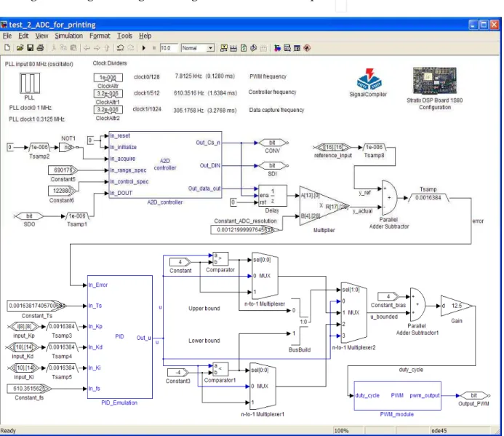
Task: Redo the last undone action
Action: pyautogui.click(x=130, y=48)
